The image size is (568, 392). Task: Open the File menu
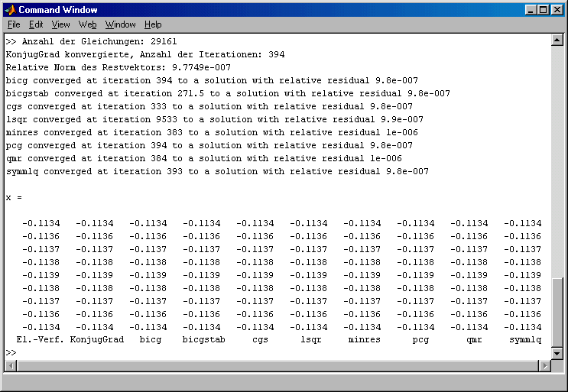tap(14, 24)
